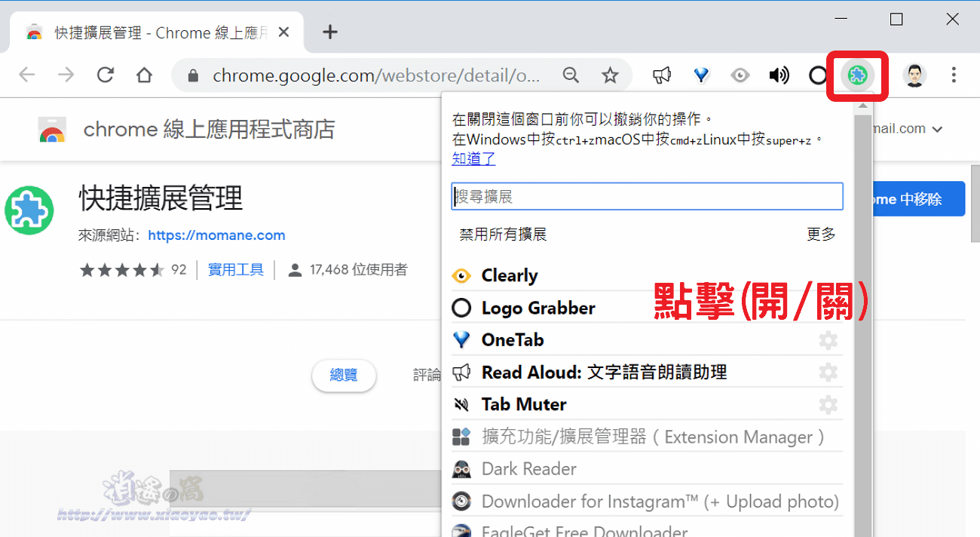Open the 實用工具 category link

236,269
